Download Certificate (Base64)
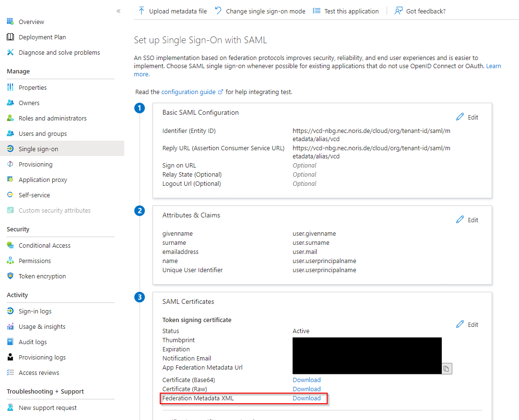The image size is (519, 420). (x=307, y=380)
